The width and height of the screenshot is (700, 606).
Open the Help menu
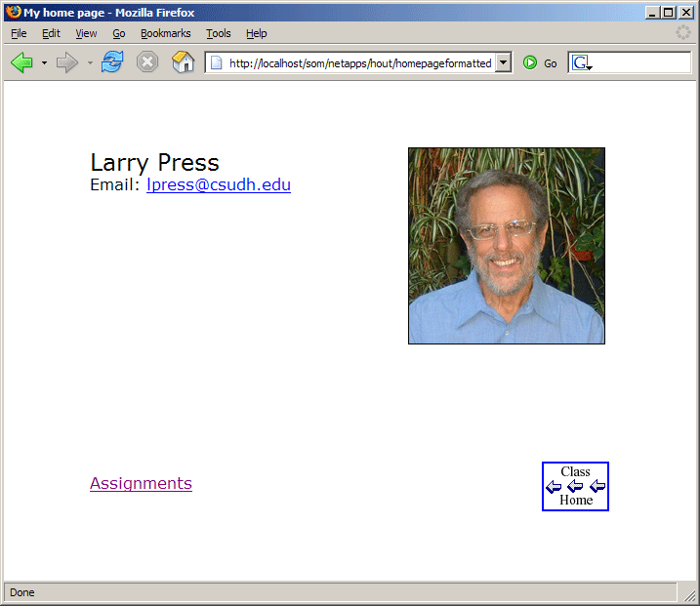click(x=256, y=33)
